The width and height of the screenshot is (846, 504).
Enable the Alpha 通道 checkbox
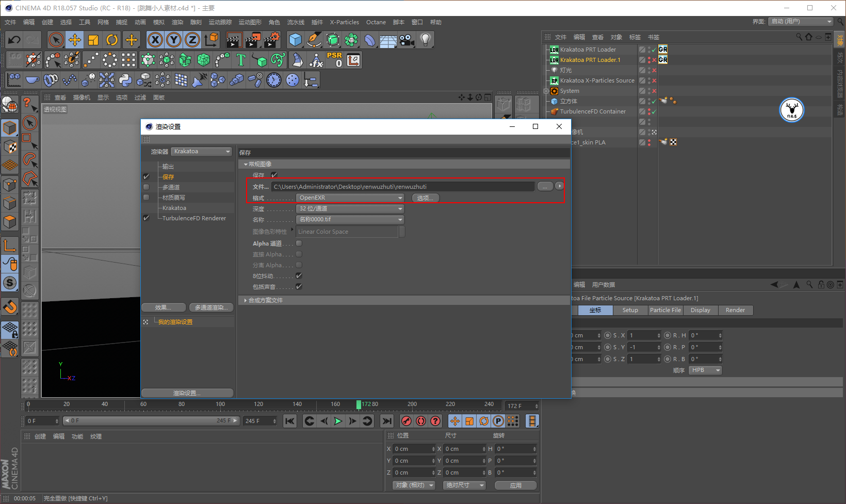click(299, 243)
